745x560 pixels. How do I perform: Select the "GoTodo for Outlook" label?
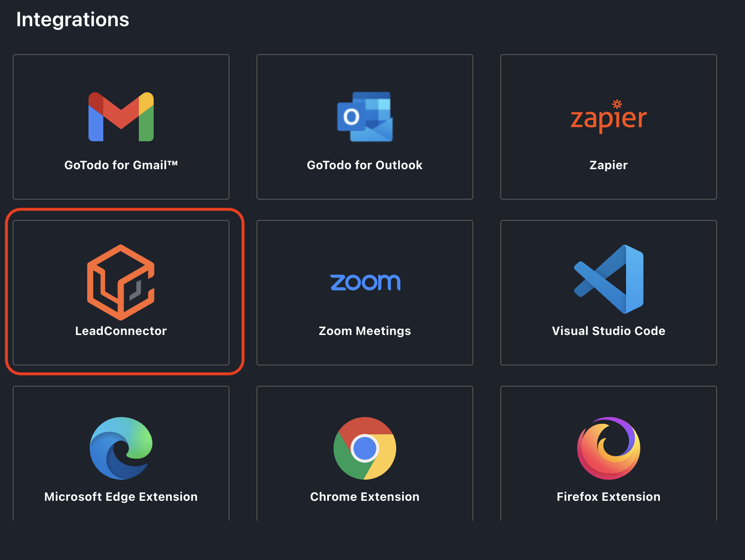pyautogui.click(x=365, y=165)
